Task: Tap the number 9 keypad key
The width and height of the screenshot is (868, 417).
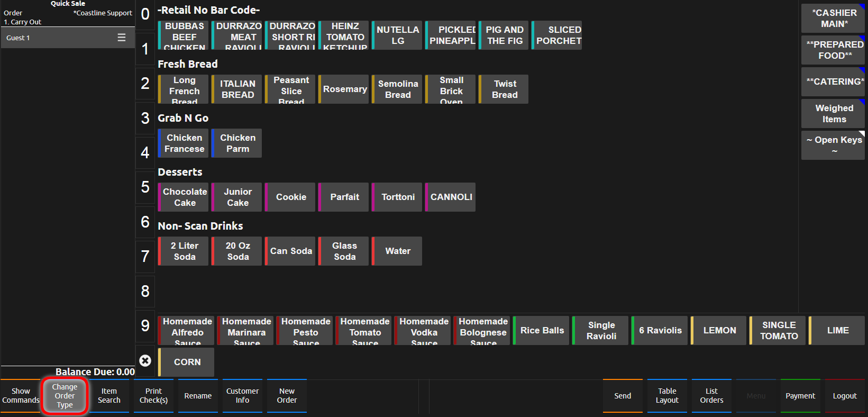Action: point(145,325)
